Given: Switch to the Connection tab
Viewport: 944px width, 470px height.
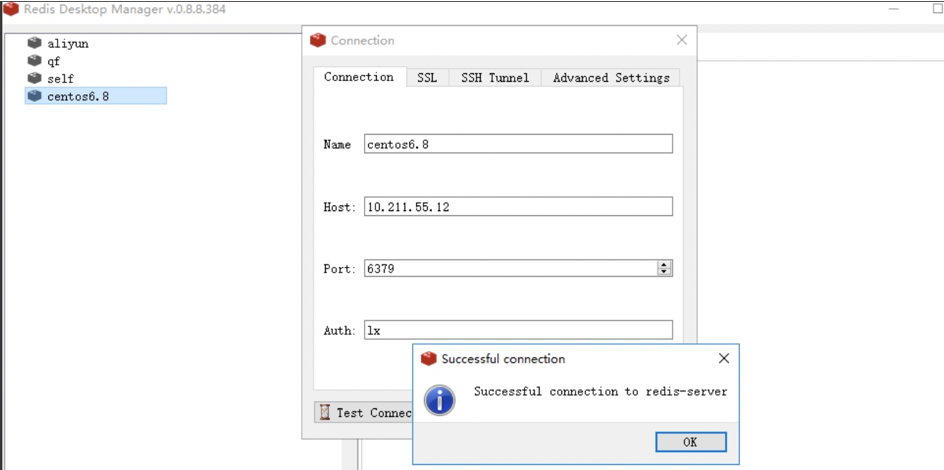Looking at the screenshot, I should 359,77.
